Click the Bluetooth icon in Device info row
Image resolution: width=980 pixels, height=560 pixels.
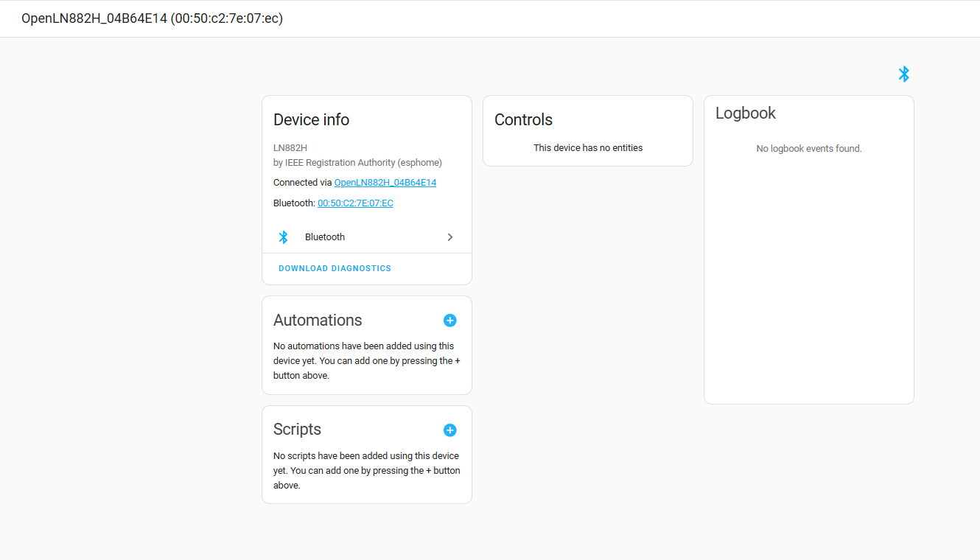284,237
